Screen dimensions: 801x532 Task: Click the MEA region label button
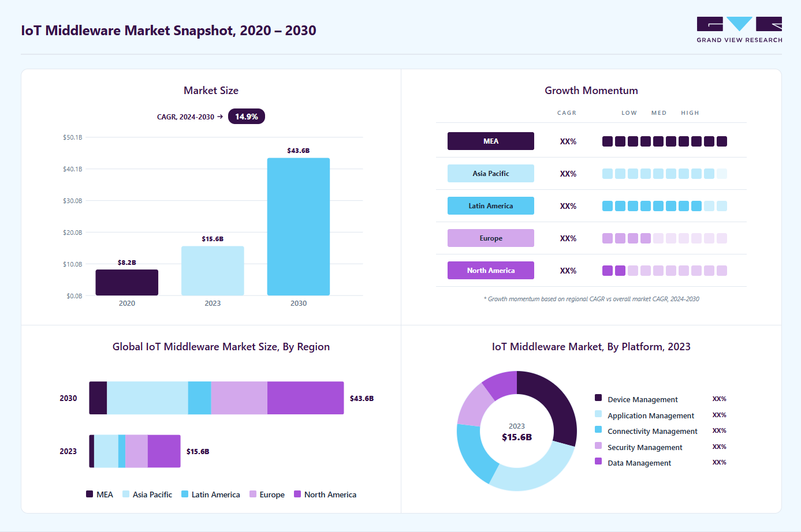pyautogui.click(x=491, y=141)
